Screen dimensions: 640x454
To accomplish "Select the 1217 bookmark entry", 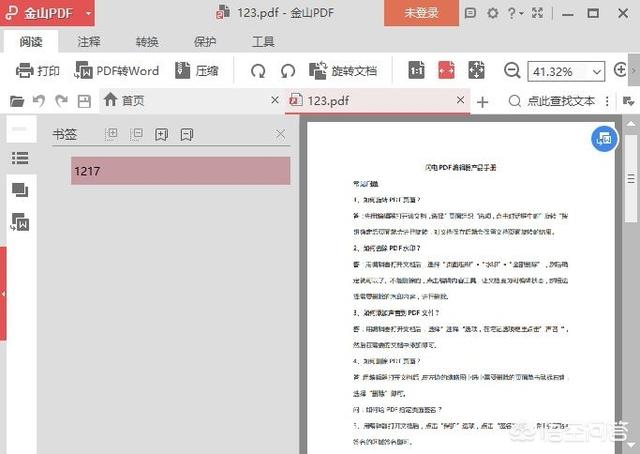I will click(180, 171).
